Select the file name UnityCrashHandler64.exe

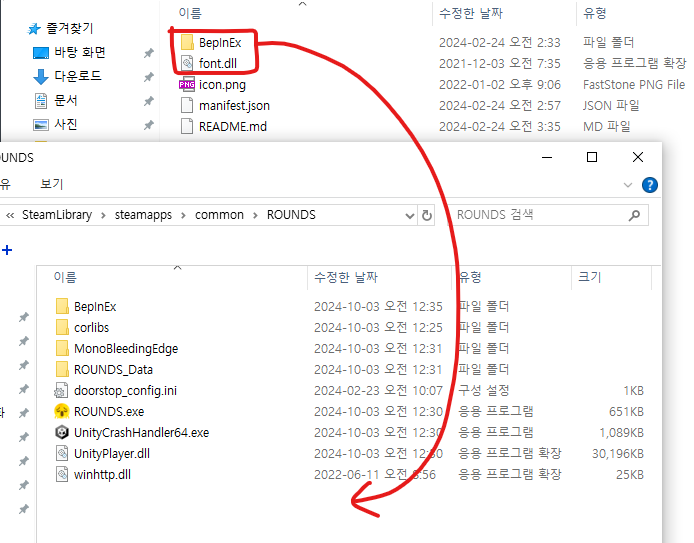pyautogui.click(x=141, y=432)
